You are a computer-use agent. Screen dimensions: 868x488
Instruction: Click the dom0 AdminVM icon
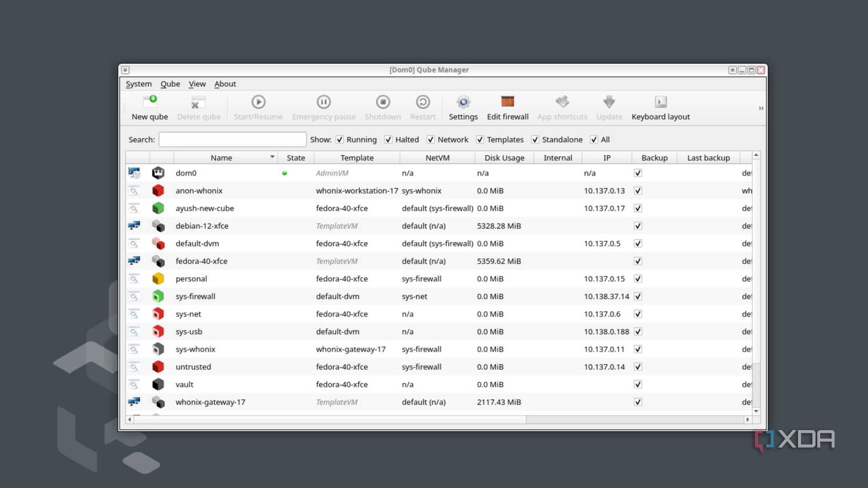point(158,172)
